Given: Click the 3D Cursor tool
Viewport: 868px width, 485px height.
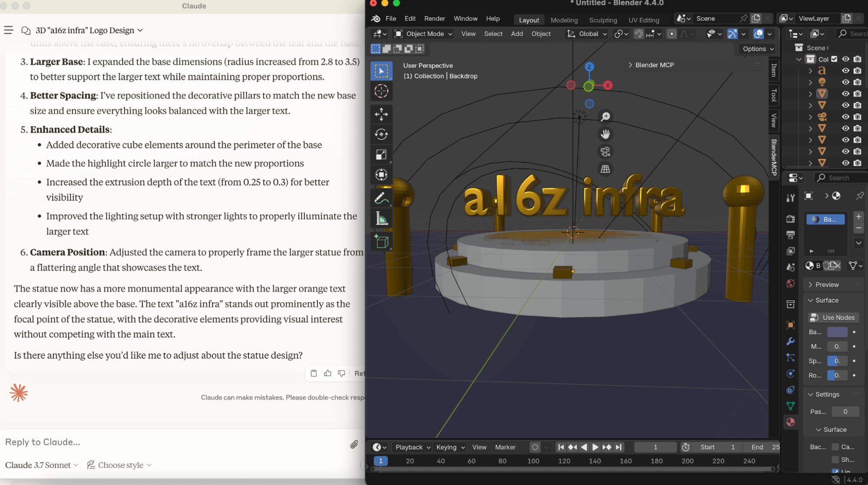Looking at the screenshot, I should [381, 91].
